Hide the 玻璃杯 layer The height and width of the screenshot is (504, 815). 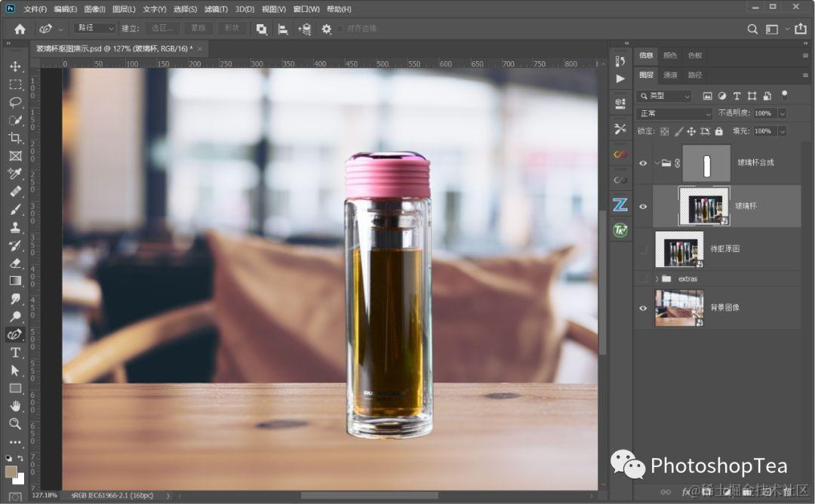(643, 206)
